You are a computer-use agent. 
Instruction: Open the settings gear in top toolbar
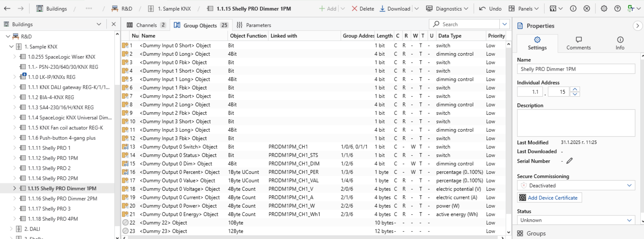click(x=604, y=8)
